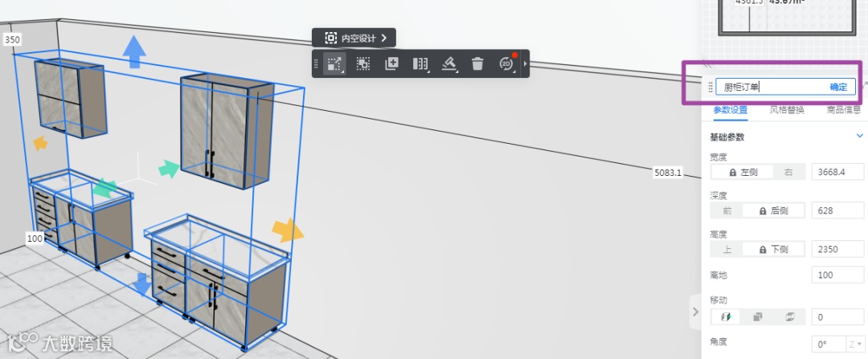
Task: Click the group selection icon in toolbar
Action: (362, 64)
